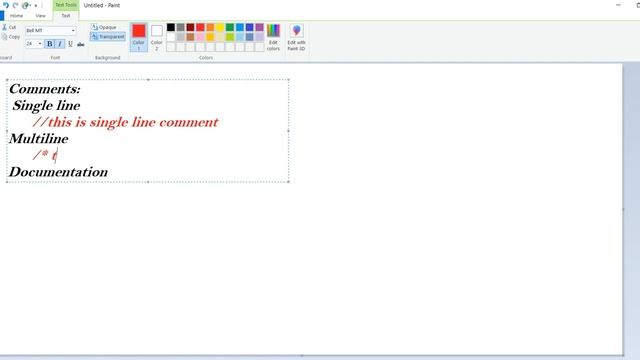Open Edit colors dialog
Image resolution: width=640 pixels, height=360 pixels.
(273, 37)
